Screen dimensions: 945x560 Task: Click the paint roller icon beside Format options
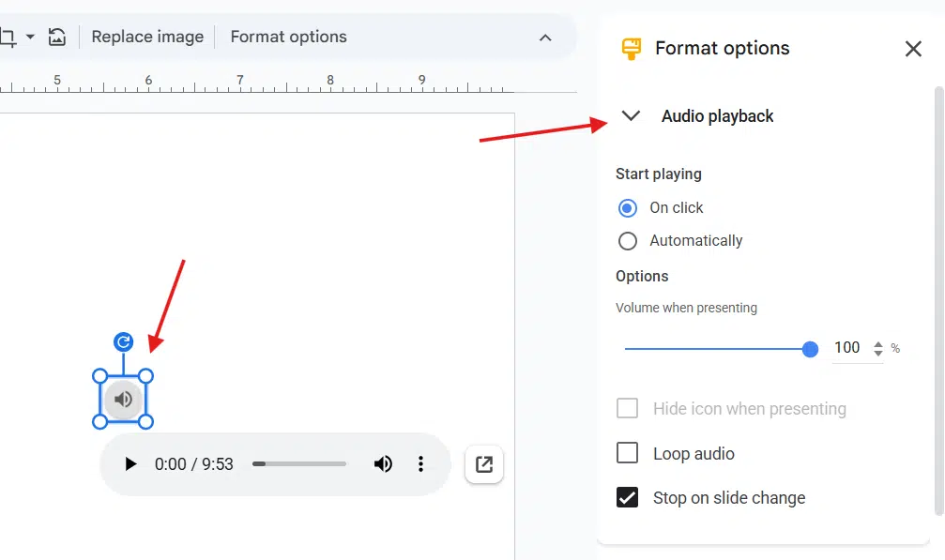tap(631, 48)
